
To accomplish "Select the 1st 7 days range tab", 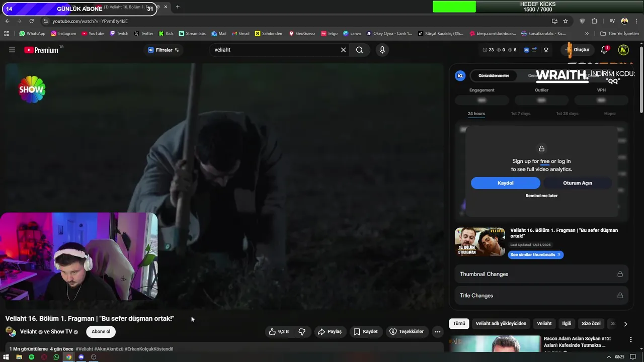I will tap(521, 113).
